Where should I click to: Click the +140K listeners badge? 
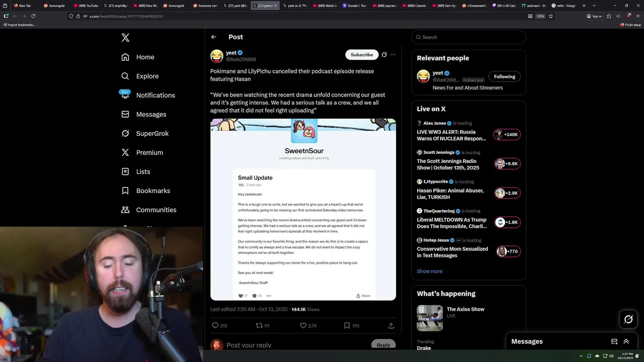[x=507, y=135]
